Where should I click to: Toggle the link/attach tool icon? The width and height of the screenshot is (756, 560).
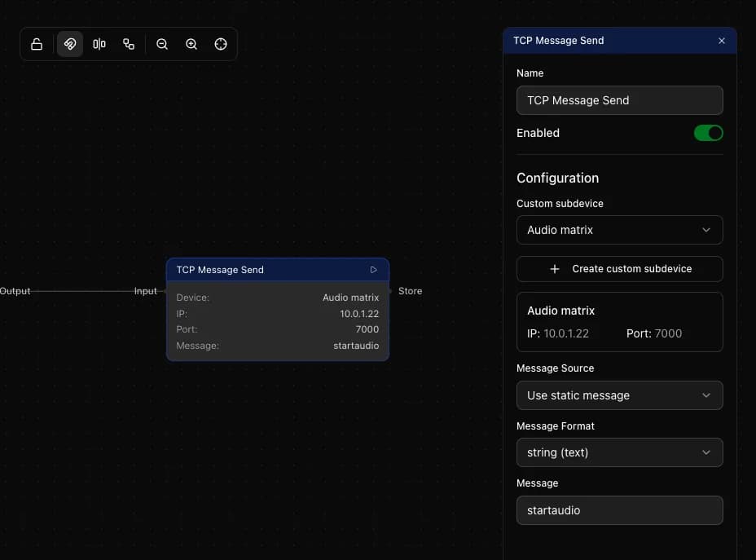click(70, 44)
